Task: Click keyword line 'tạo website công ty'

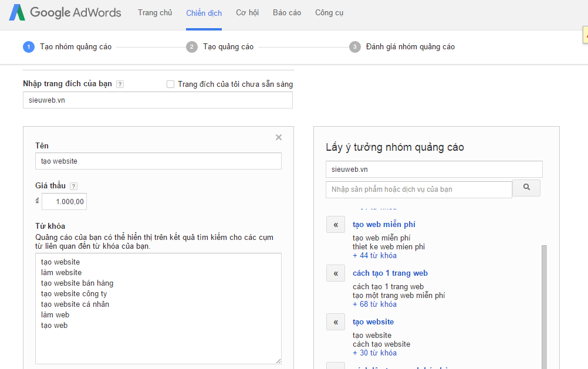Action: coord(74,294)
